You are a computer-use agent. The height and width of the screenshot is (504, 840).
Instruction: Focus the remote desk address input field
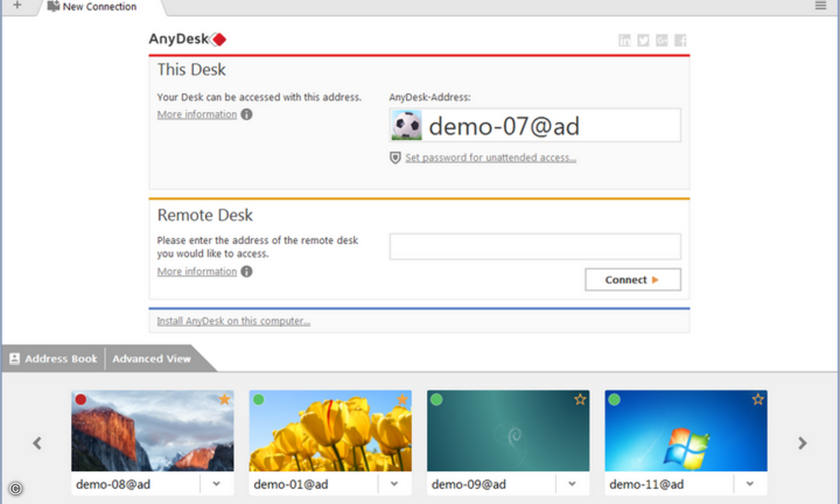tap(535, 246)
